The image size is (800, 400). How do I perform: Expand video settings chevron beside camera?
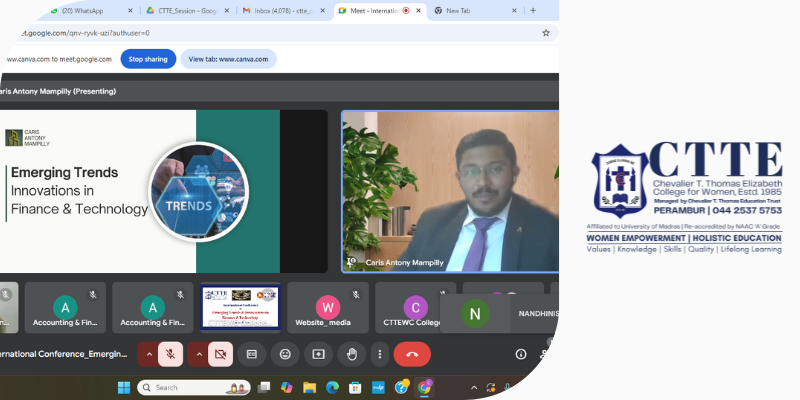point(199,354)
